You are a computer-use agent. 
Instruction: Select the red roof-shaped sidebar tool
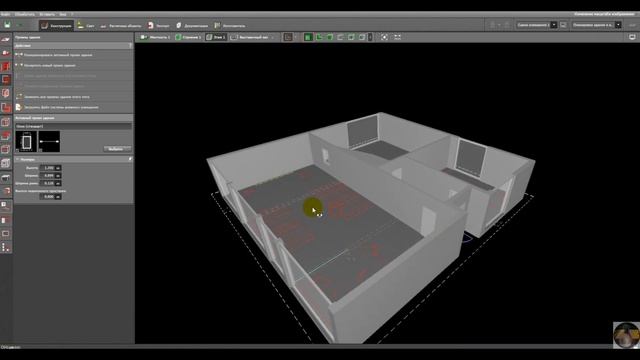(6, 136)
